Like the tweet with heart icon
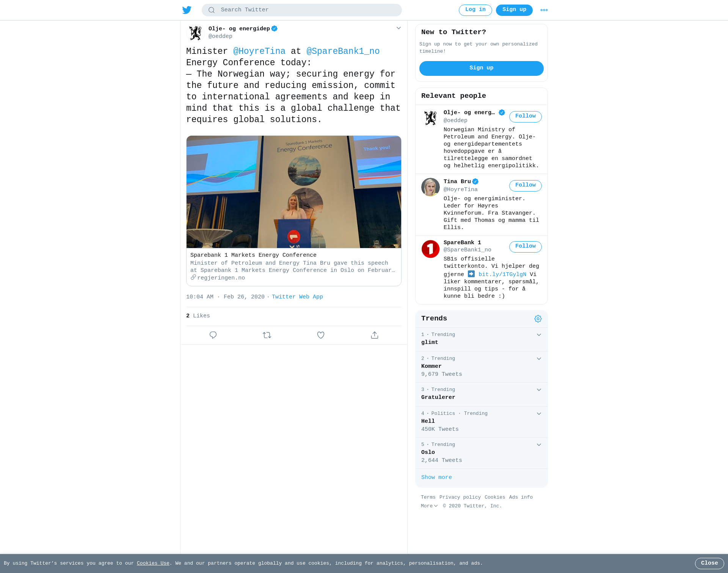Image resolution: width=728 pixels, height=573 pixels. click(x=321, y=335)
